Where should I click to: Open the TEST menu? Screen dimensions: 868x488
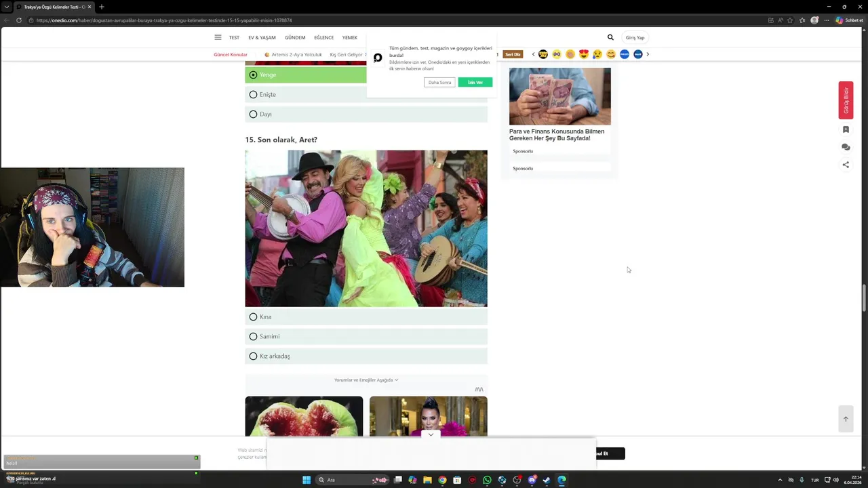234,38
